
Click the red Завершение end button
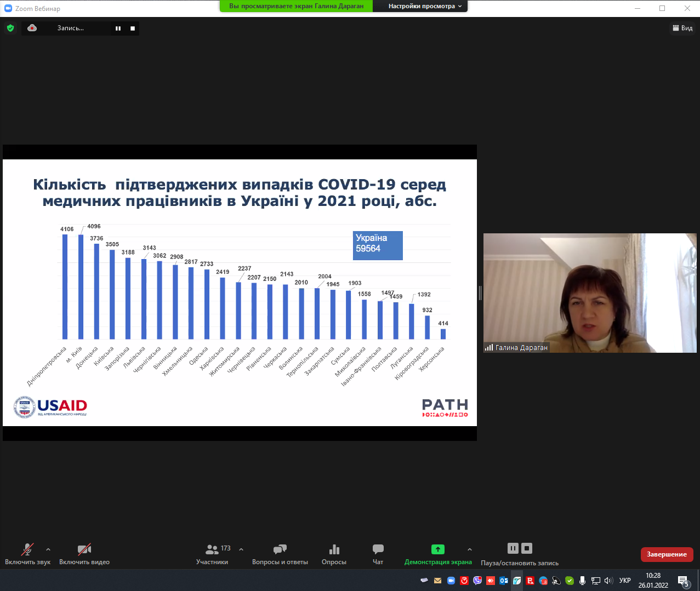click(667, 554)
